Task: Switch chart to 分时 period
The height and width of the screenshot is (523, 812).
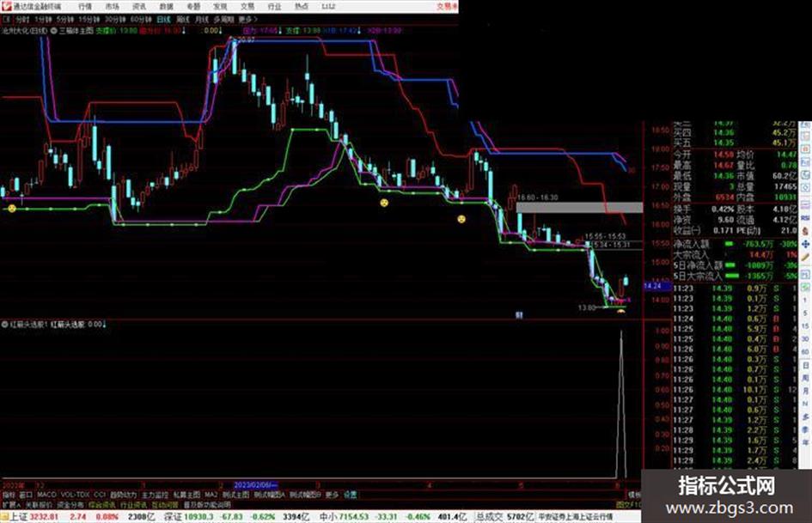Action: coord(21,19)
